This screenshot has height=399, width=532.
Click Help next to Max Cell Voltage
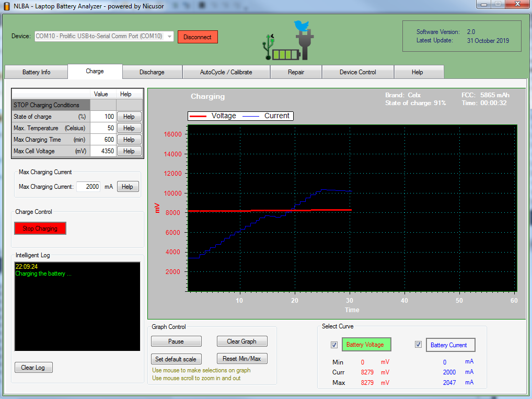129,151
